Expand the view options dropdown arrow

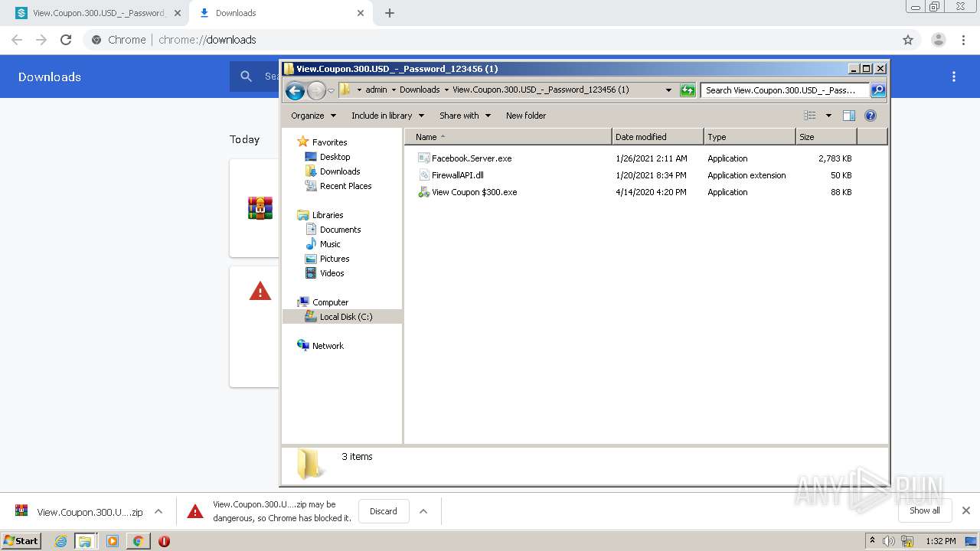coord(828,116)
